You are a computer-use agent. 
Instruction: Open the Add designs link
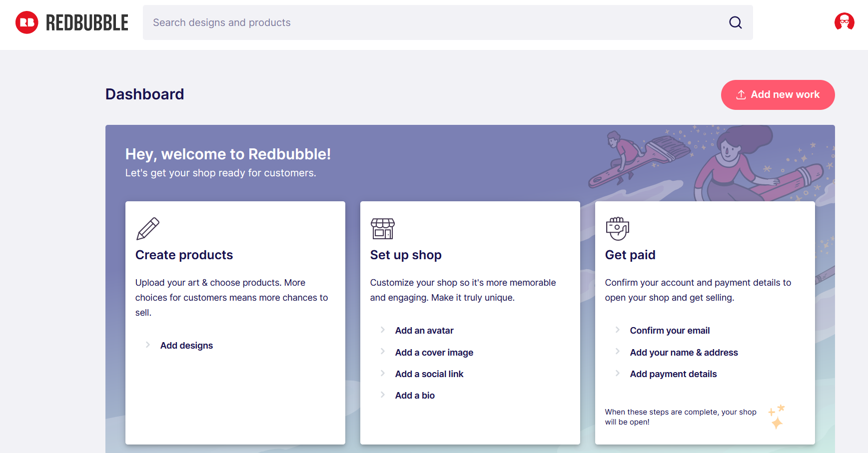pyautogui.click(x=186, y=346)
